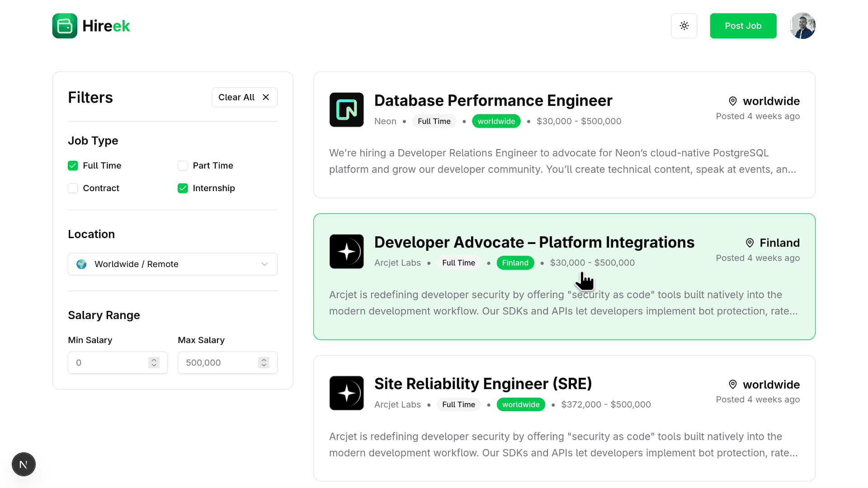Focus the Max Salary input field

[x=227, y=362]
